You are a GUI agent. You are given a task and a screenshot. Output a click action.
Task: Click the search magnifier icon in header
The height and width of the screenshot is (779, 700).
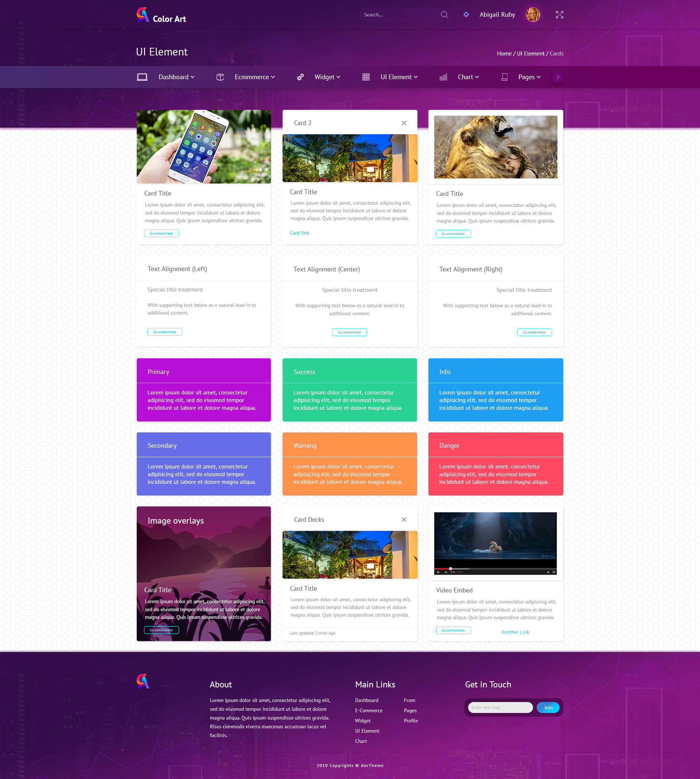(x=444, y=15)
